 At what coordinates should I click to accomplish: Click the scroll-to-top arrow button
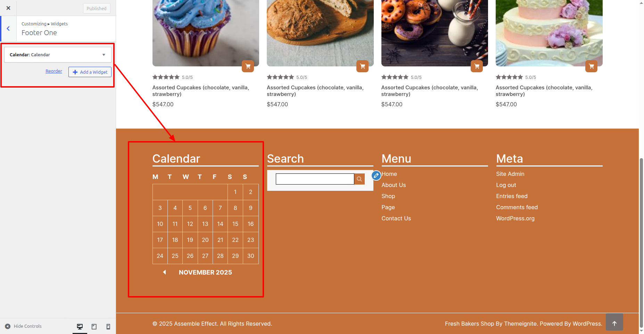coord(614,323)
